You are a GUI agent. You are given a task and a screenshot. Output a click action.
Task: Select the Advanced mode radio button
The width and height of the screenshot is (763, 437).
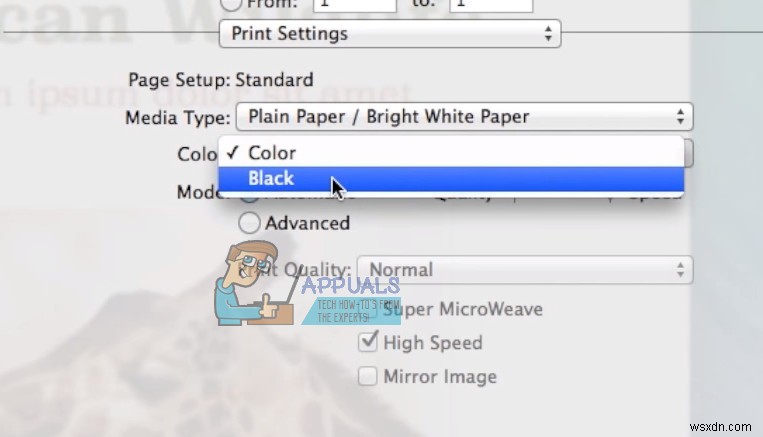pyautogui.click(x=249, y=223)
